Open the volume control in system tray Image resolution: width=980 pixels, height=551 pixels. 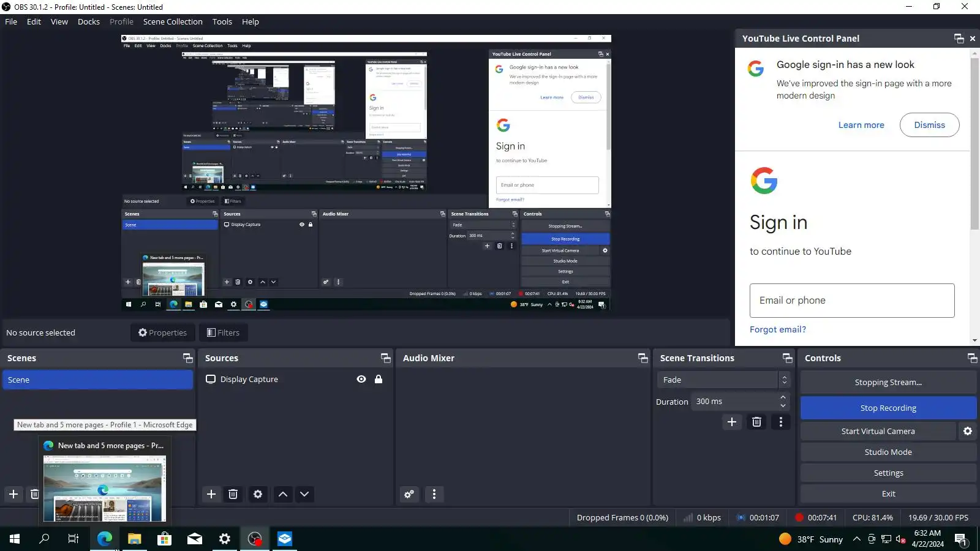click(x=901, y=539)
